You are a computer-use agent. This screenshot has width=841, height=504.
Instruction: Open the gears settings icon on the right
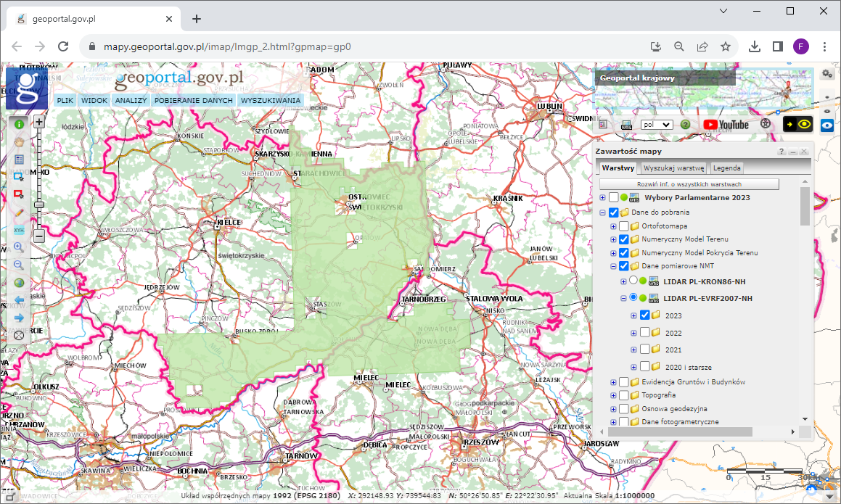point(826,74)
